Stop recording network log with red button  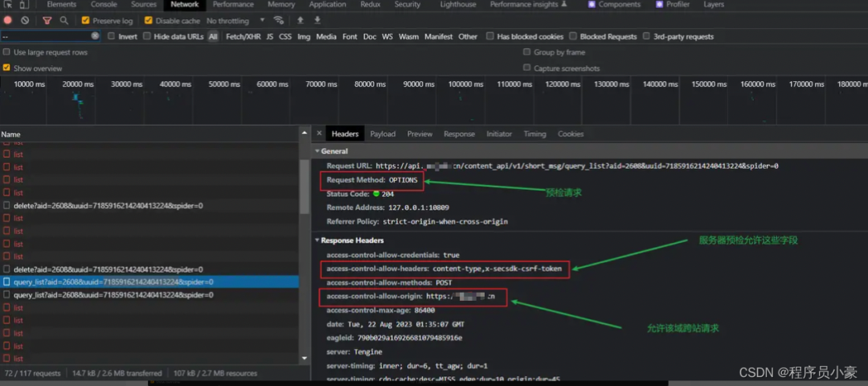pyautogui.click(x=8, y=20)
